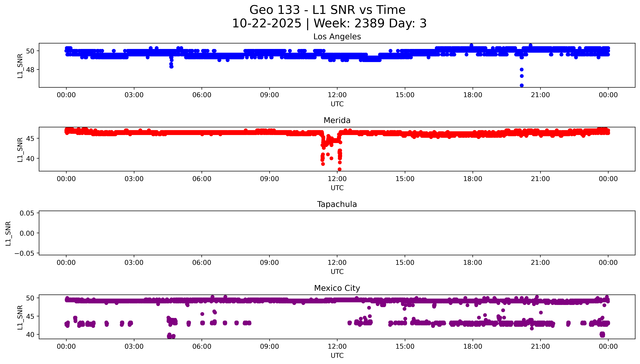Click the 45 y-tick label in Mexico City plot
Image resolution: width=640 pixels, height=364 pixels.
click(30, 316)
